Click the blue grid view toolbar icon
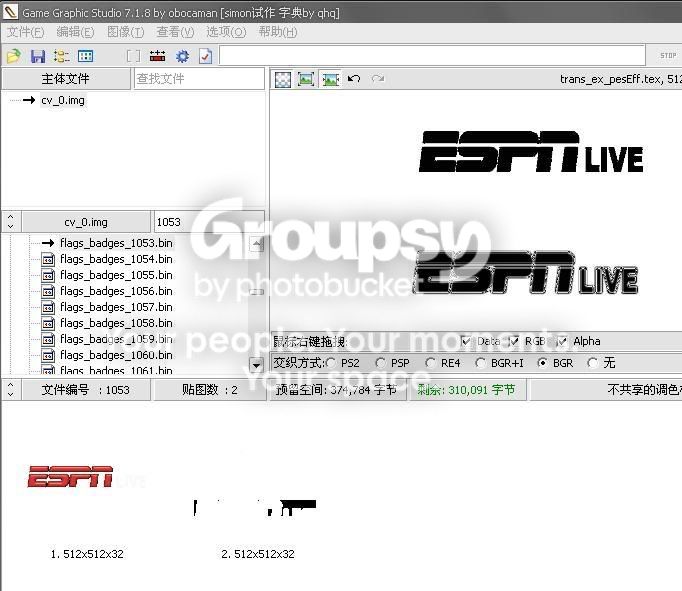 point(85,56)
